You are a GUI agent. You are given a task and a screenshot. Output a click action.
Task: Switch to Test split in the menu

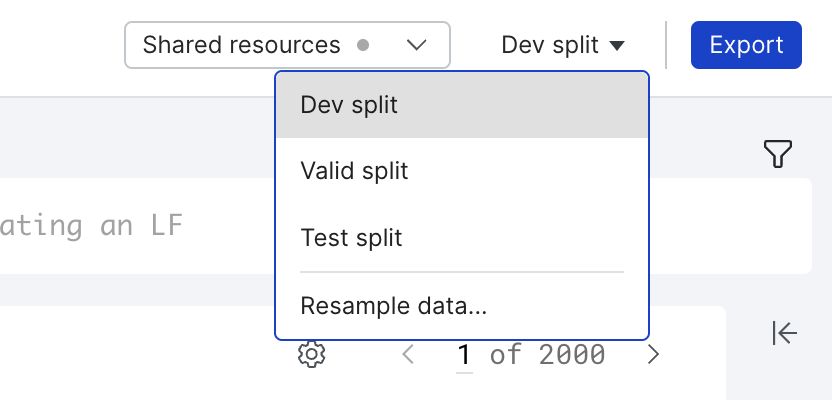(462, 237)
